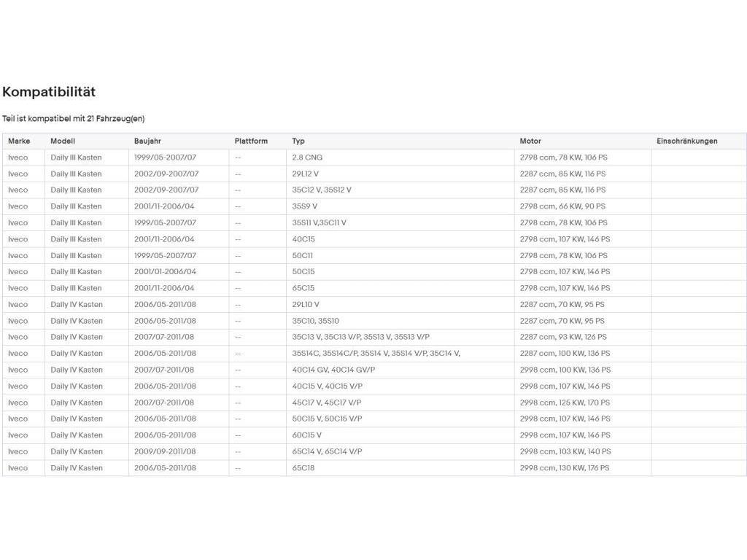The image size is (747, 560).
Task: Select the 45C17 V, 45C17 V/P cell
Action: [x=400, y=402]
